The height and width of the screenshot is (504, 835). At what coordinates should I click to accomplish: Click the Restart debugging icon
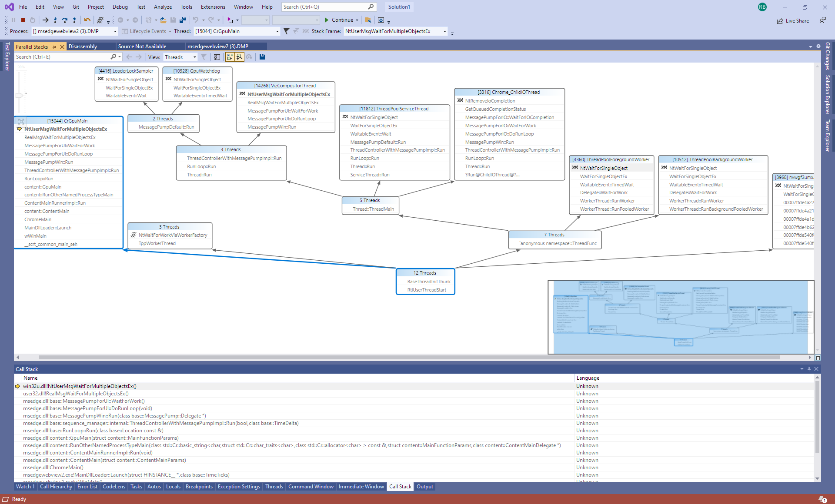coord(33,20)
